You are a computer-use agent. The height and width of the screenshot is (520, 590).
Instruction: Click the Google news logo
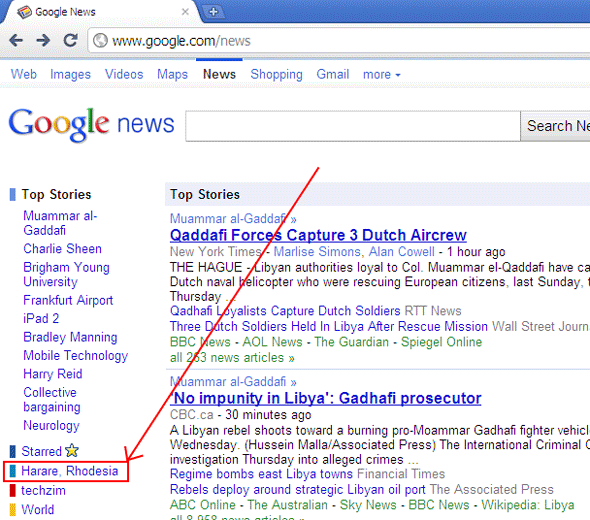pos(91,125)
